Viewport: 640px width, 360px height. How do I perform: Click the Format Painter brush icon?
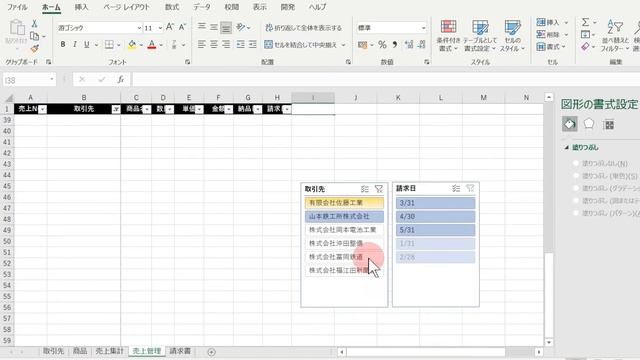(35, 49)
